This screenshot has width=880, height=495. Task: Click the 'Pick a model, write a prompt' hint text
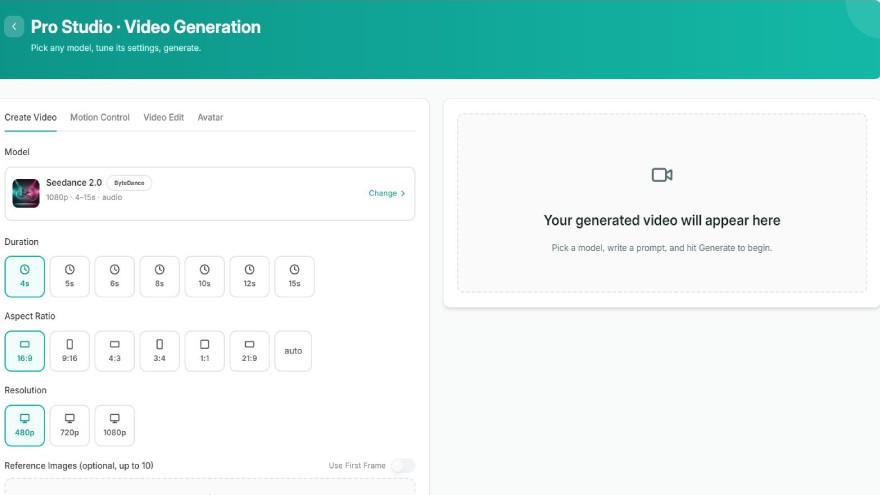[662, 248]
